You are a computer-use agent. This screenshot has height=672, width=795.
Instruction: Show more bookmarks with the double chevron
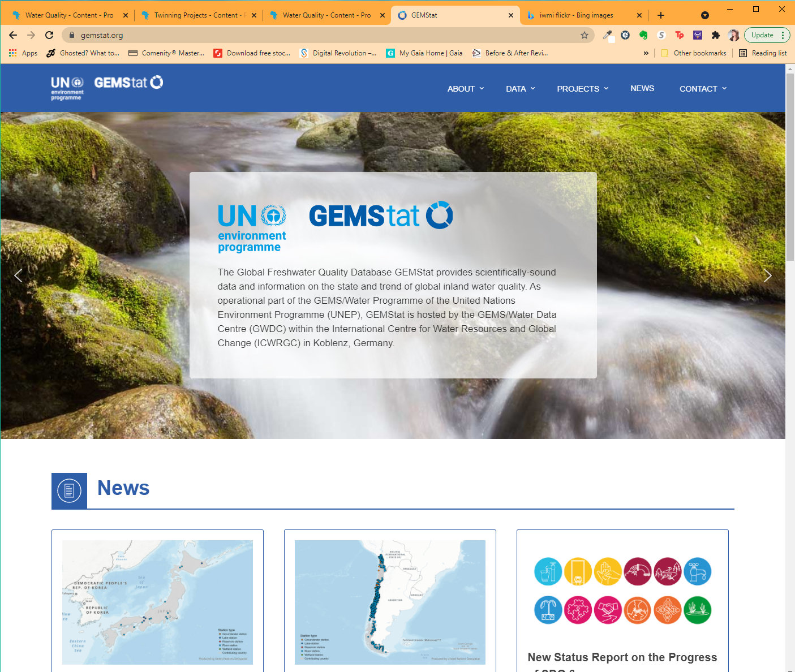click(646, 53)
